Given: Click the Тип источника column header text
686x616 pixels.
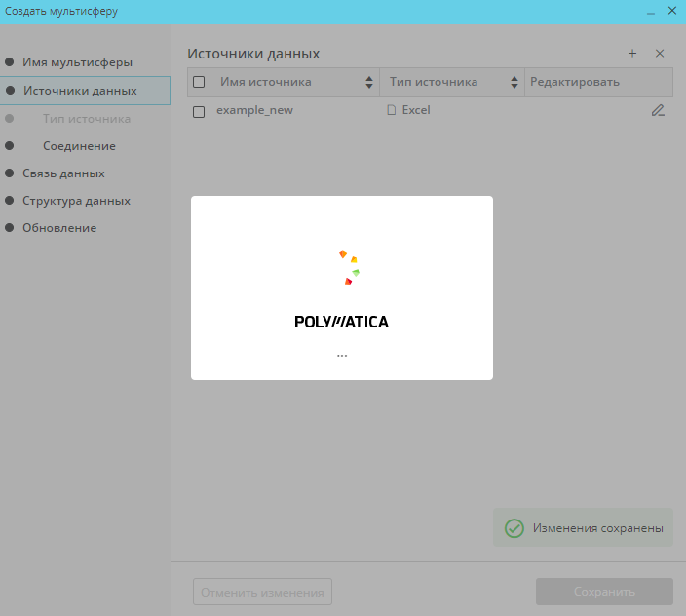Looking at the screenshot, I should (434, 82).
